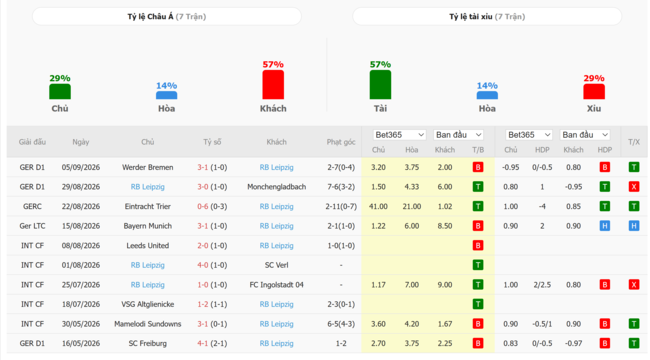Click green T T/X badge in SC Freiburg row
Image resolution: width=650 pixels, height=360 pixels.
(634, 343)
